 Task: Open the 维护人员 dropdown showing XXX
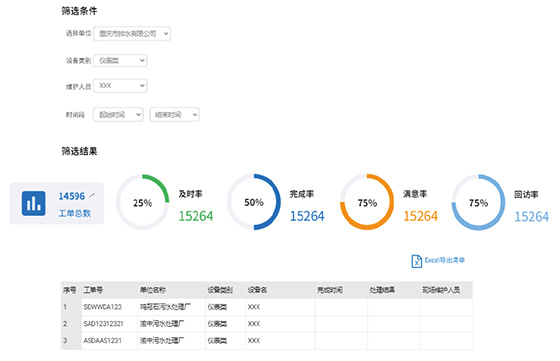click(120, 86)
